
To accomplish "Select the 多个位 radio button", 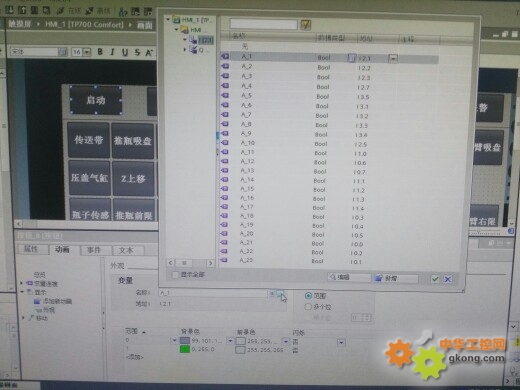I will click(x=308, y=307).
